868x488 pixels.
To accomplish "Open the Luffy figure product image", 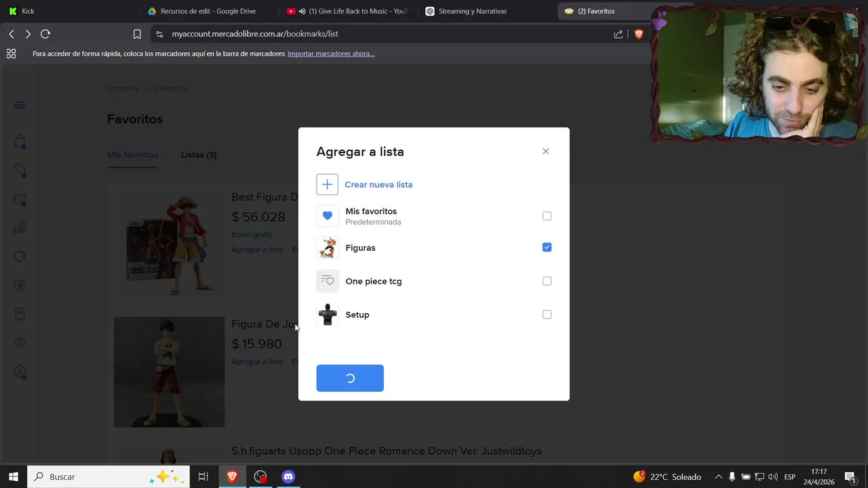I will pos(169,245).
